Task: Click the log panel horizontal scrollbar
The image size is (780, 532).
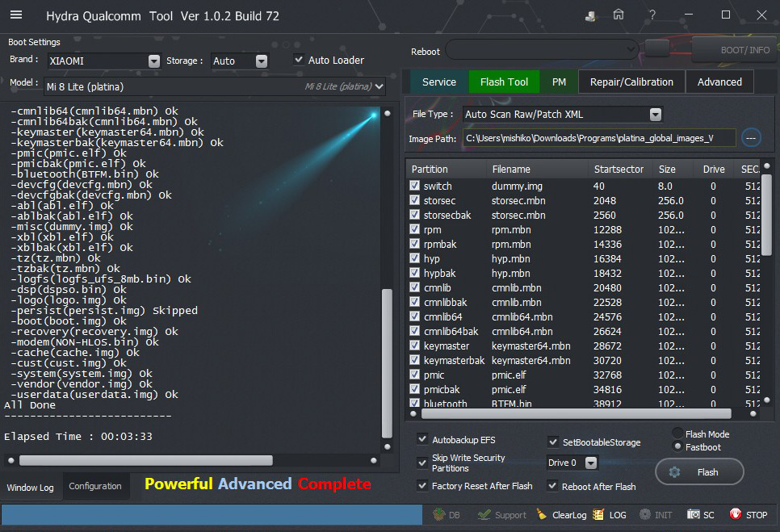Action: pos(146,460)
